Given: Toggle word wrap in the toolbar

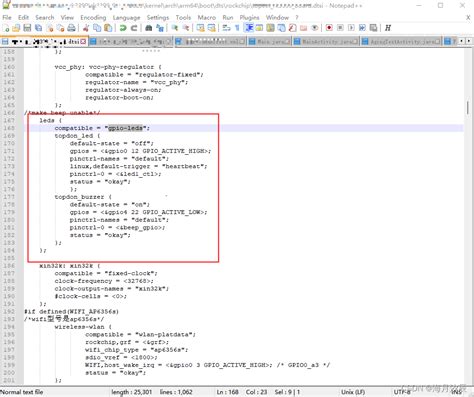Looking at the screenshot, I should 226,28.
